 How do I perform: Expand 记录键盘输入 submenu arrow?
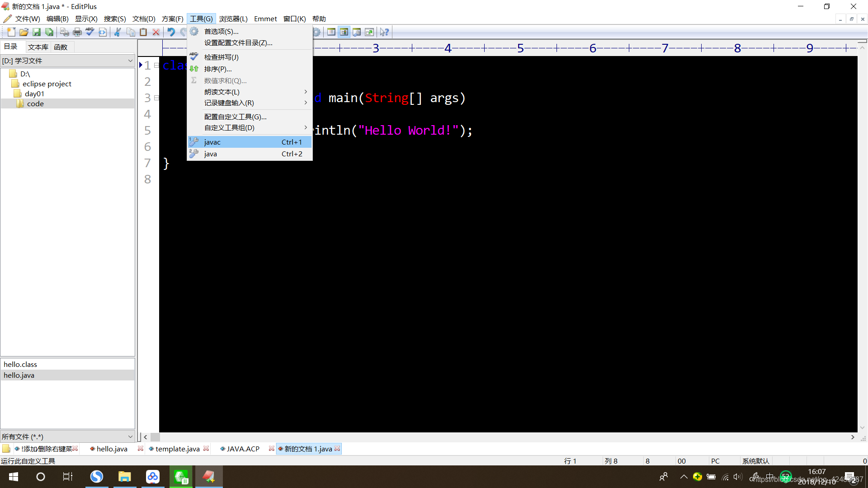306,103
